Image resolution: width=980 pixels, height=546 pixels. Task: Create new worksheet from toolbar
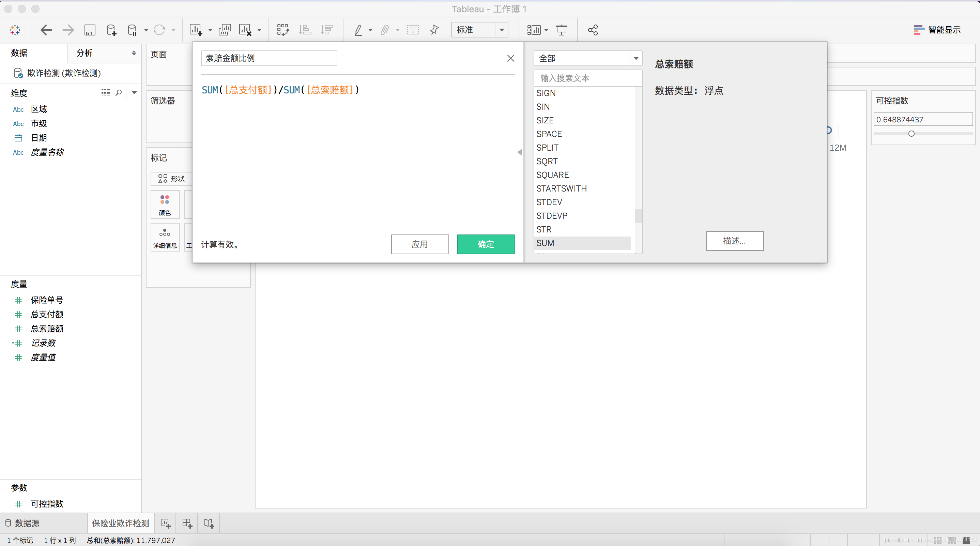pyautogui.click(x=196, y=30)
